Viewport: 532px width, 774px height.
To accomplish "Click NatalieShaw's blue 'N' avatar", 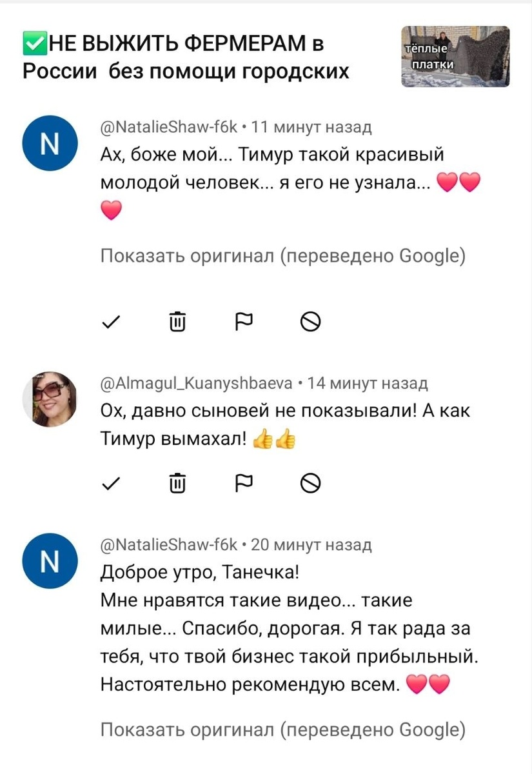I will [x=50, y=143].
